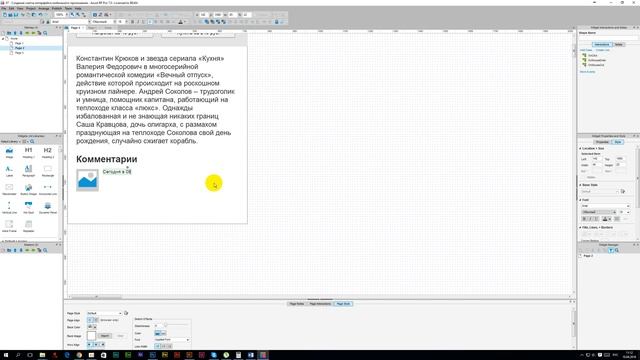Toggle Underline in Style panel
The width and height of the screenshot is (640, 360).
point(596,219)
